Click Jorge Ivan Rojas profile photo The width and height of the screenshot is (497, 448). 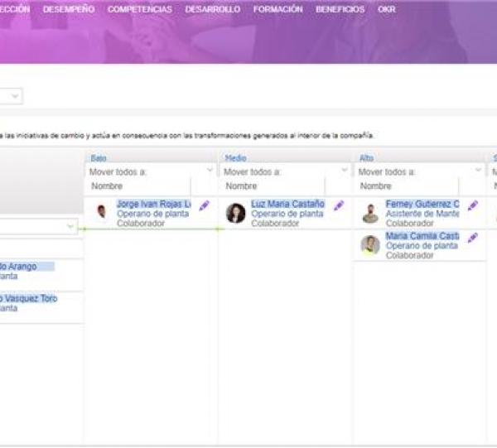(x=101, y=212)
